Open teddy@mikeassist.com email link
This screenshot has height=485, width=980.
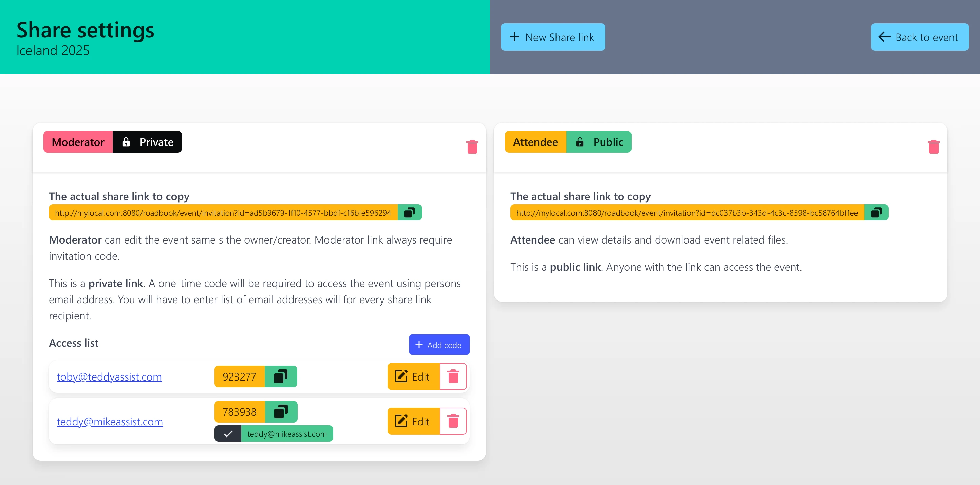[110, 422]
